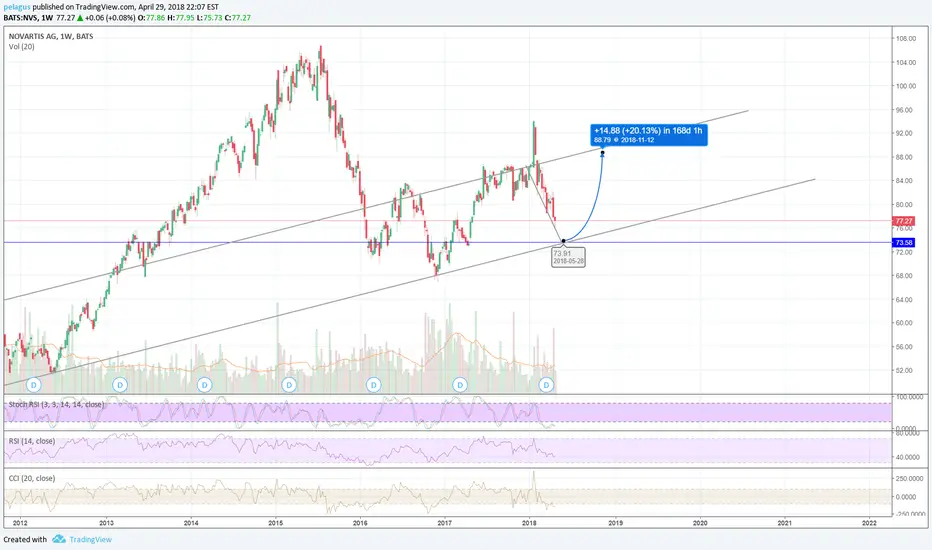Click the RSI (14, close) indicator label

point(32,441)
